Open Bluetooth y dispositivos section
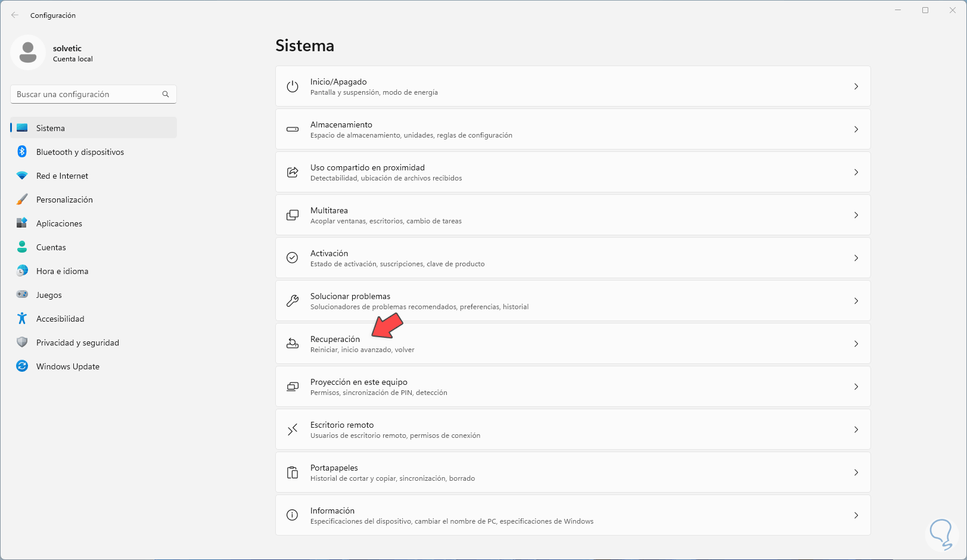The image size is (967, 560). (80, 152)
